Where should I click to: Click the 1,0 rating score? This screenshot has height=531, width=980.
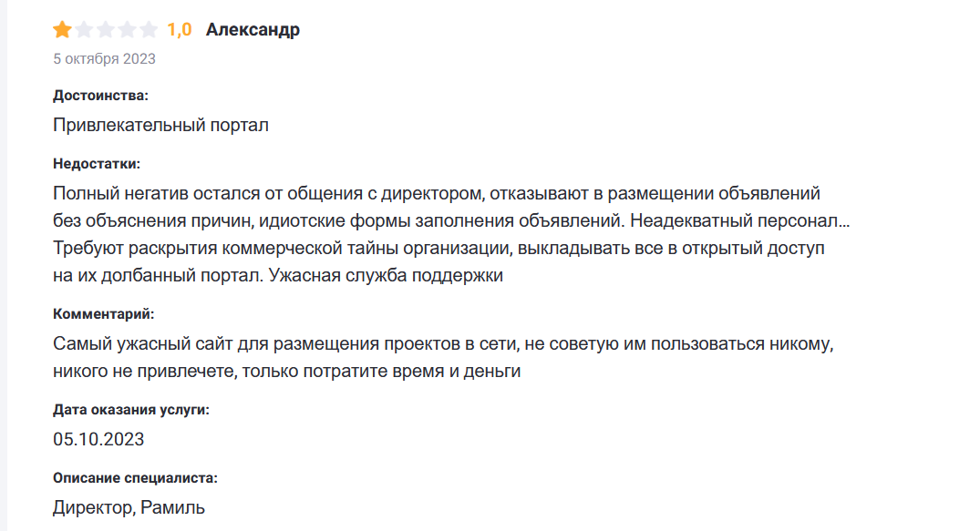tap(180, 30)
